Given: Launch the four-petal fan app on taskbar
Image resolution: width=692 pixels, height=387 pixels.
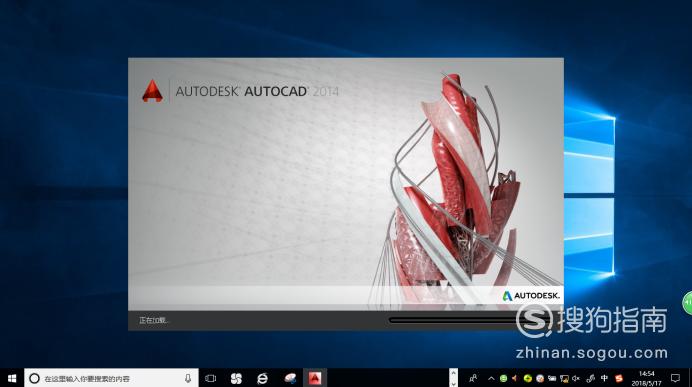Looking at the screenshot, I should (x=236, y=378).
